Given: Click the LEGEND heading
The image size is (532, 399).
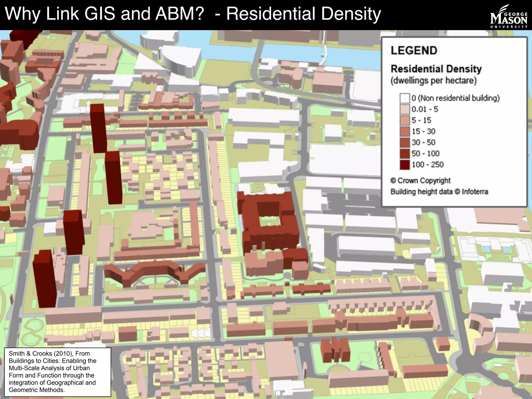Looking at the screenshot, I should click(x=414, y=50).
